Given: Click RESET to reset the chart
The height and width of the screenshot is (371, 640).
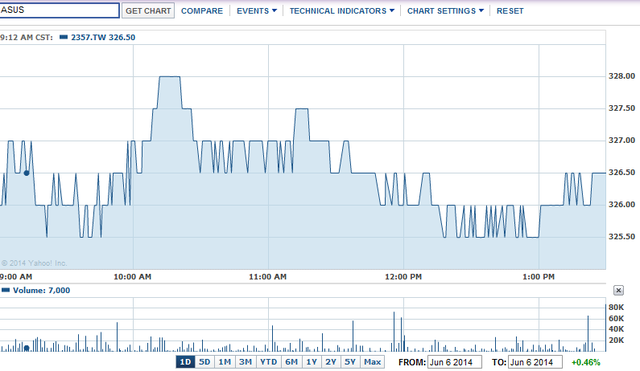Looking at the screenshot, I should [x=510, y=11].
